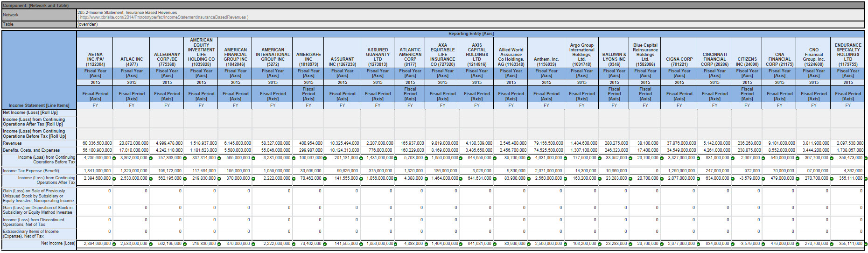Image resolution: width=868 pixels, height=253 pixels.
Task: Click green check beside 100,967,000 for AMERISAFE
Action: pyautogui.click(x=324, y=158)
